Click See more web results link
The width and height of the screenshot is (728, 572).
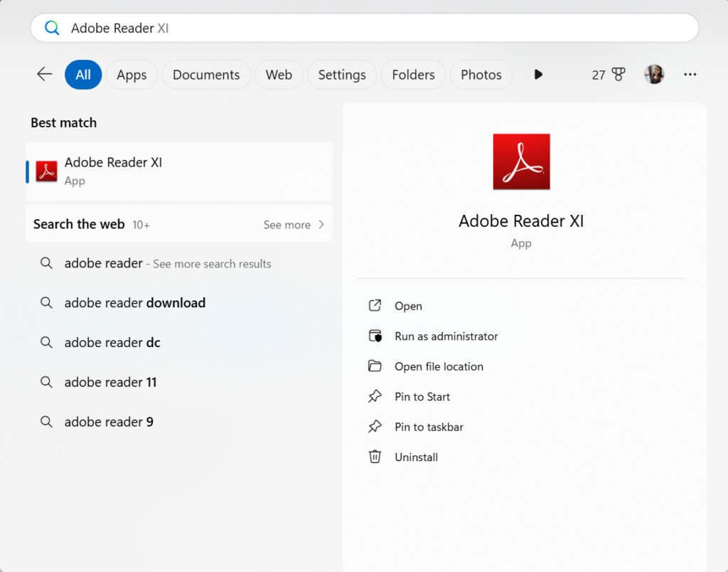pos(287,224)
